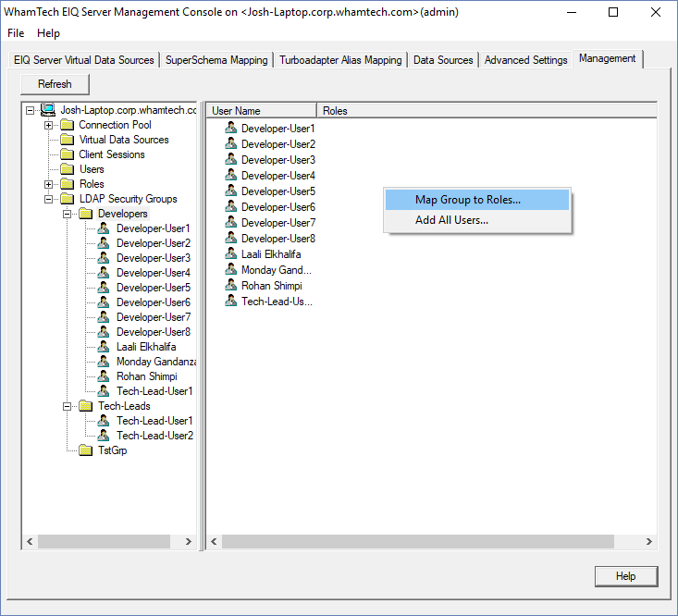Collapse the LDAP Security Groups node
This screenshot has width=678, height=616.
[49, 199]
